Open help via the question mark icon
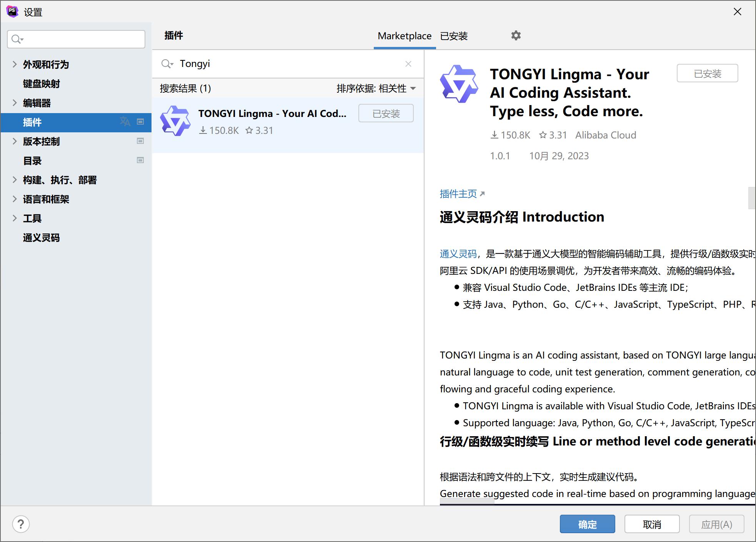This screenshot has width=756, height=542. 21,524
